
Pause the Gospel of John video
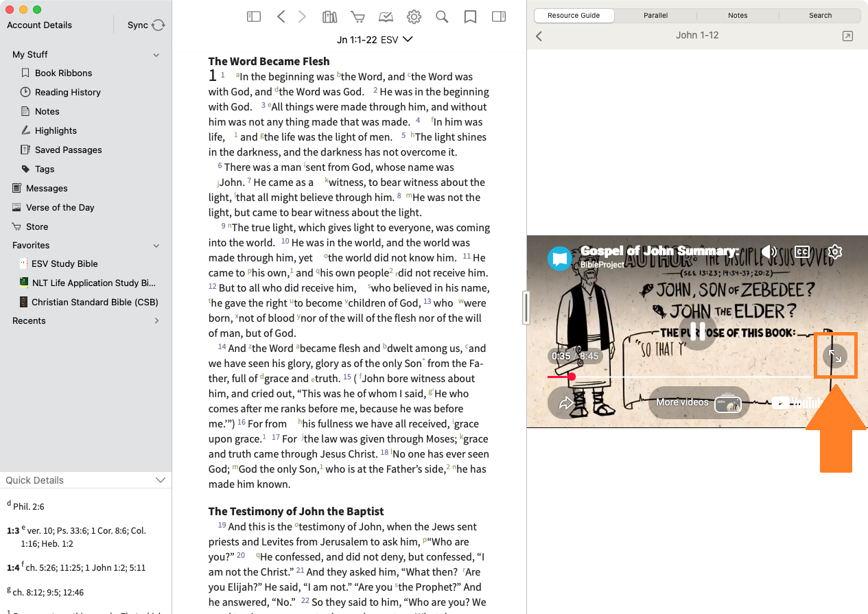point(697,331)
